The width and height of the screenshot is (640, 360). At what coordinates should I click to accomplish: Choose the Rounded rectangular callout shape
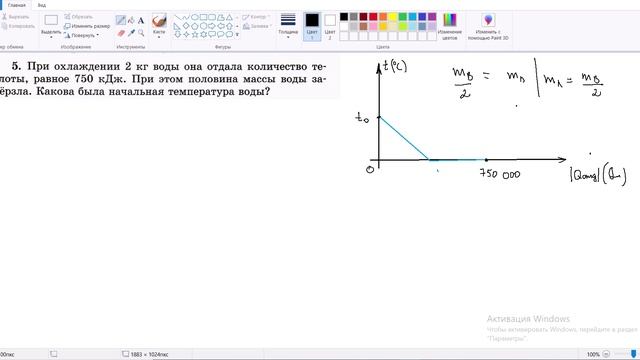click(x=212, y=35)
